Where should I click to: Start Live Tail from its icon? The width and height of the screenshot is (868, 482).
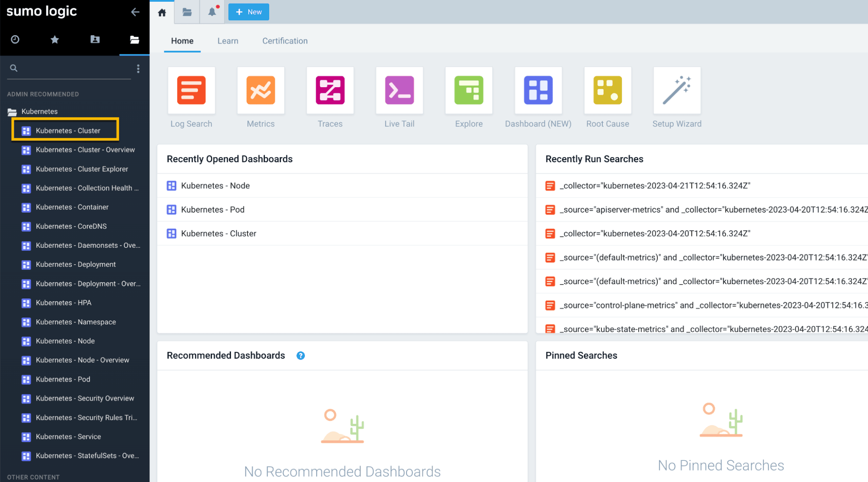[x=399, y=90]
